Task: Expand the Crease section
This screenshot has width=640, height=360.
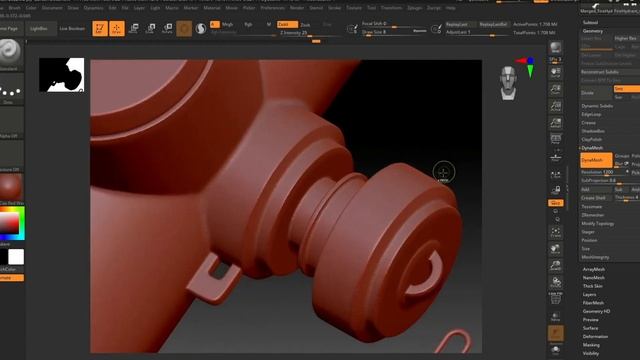Action: point(589,123)
